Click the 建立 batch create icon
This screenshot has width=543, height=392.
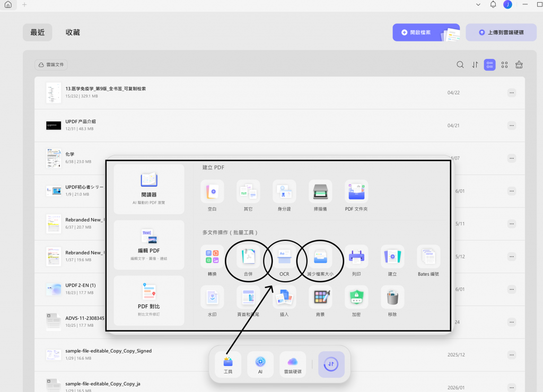pos(392,257)
